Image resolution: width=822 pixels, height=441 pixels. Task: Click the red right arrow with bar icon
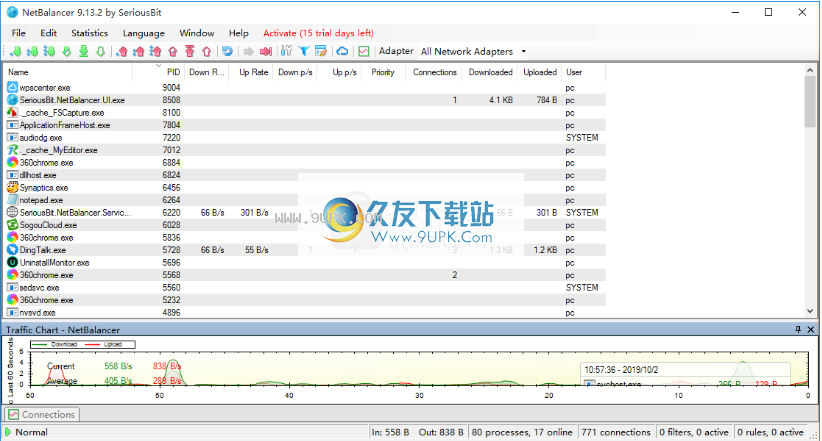[266, 51]
